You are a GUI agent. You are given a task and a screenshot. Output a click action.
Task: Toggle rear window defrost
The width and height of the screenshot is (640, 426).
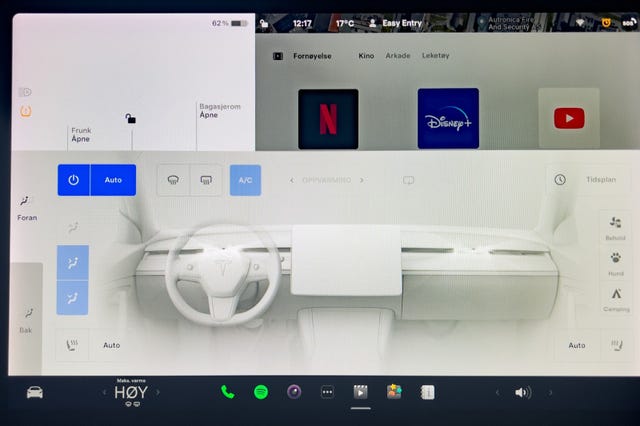click(206, 180)
